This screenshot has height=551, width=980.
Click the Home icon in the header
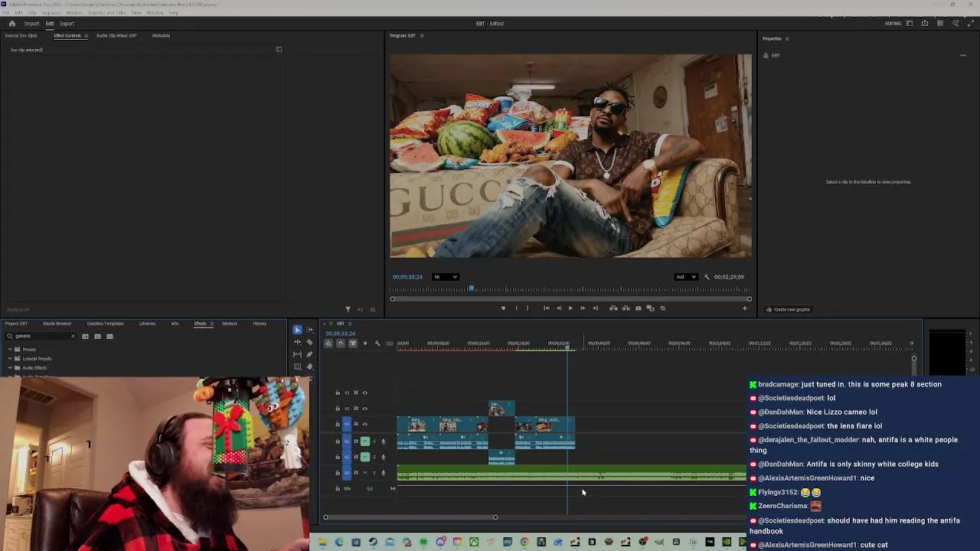click(11, 24)
